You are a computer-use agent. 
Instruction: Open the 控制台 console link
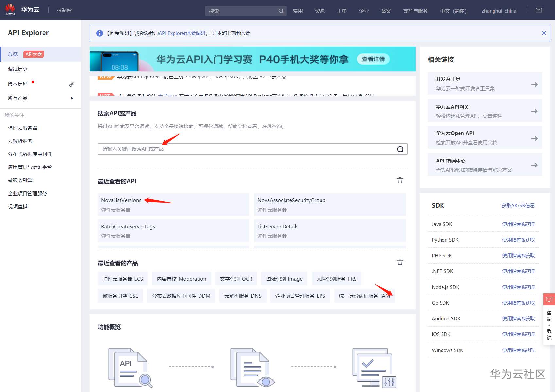(64, 10)
